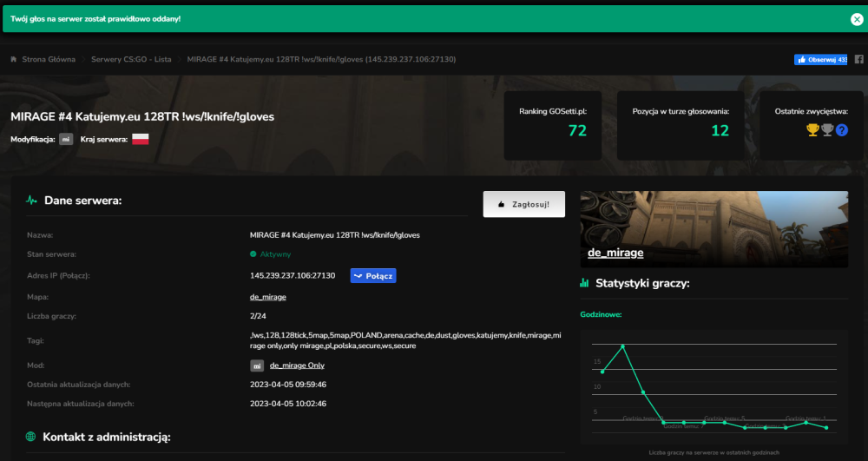This screenshot has width=868, height=461.
Task: Open the de_mirage map thumbnail image
Action: coord(714,229)
